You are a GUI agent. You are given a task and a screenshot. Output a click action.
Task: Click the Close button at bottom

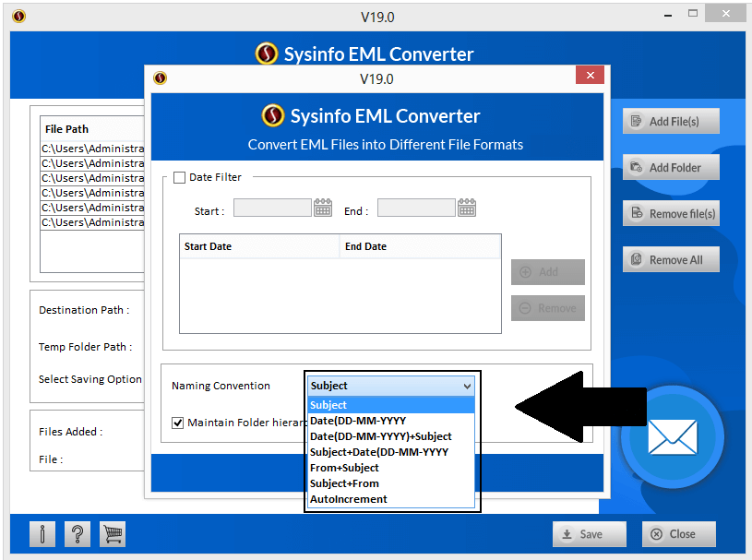(x=679, y=534)
